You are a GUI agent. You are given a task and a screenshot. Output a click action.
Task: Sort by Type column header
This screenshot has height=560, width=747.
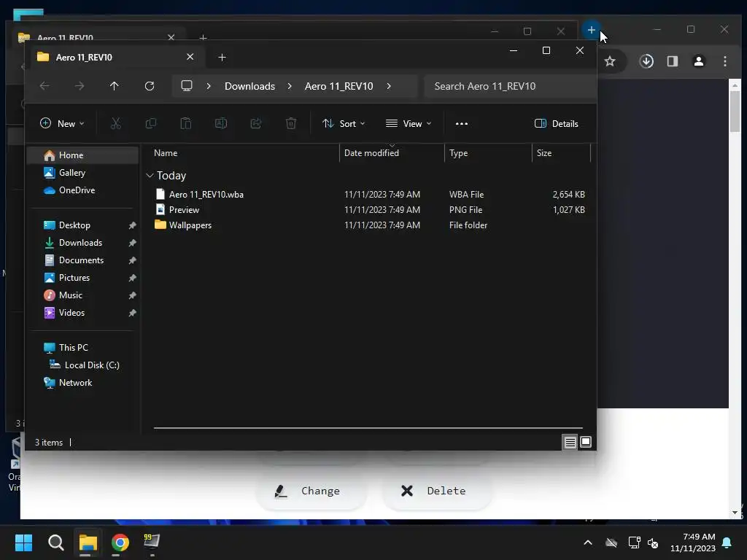488,153
